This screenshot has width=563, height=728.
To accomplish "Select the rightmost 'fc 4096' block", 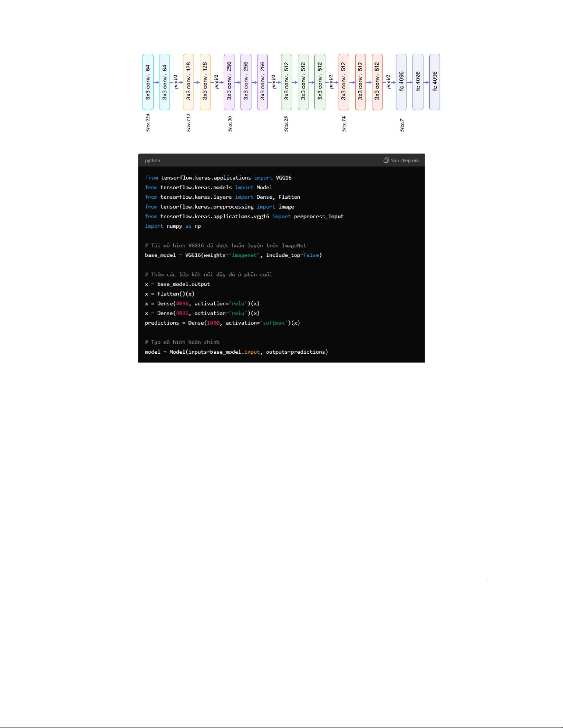I will click(x=434, y=82).
